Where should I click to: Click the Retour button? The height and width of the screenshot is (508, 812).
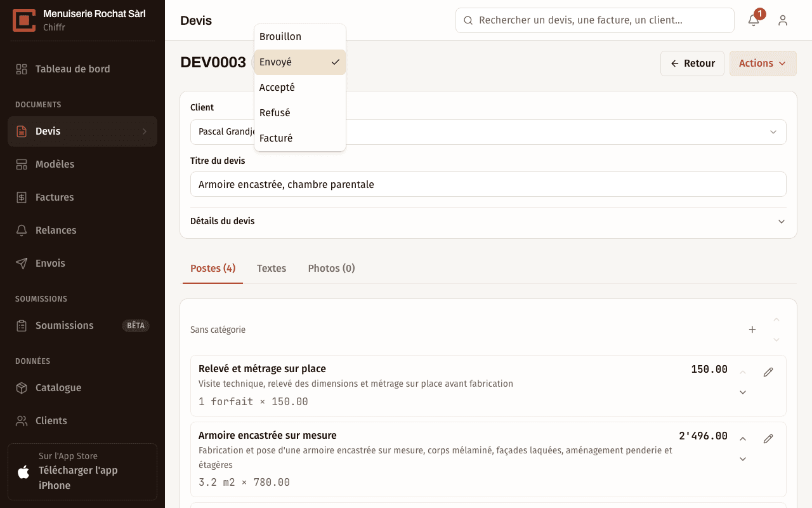click(692, 63)
